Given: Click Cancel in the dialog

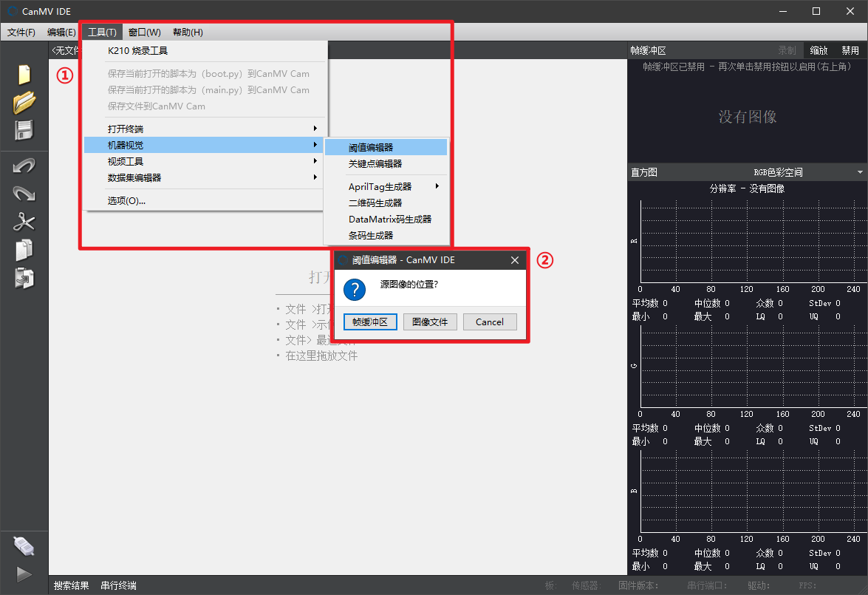Looking at the screenshot, I should tap(490, 322).
